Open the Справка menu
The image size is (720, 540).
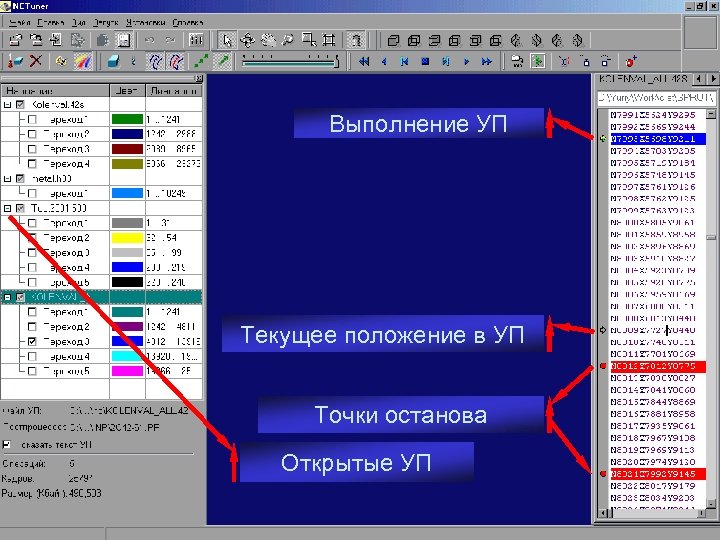(x=187, y=22)
